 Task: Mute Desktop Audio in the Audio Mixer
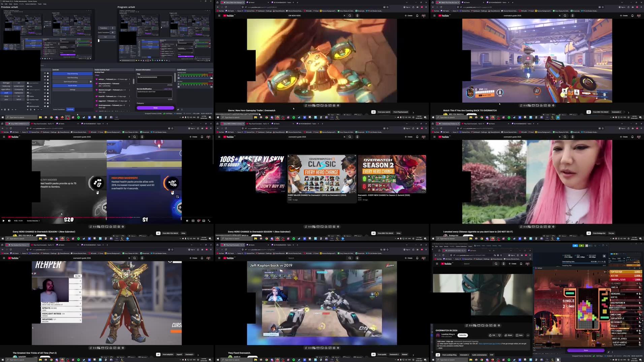(x=178, y=78)
